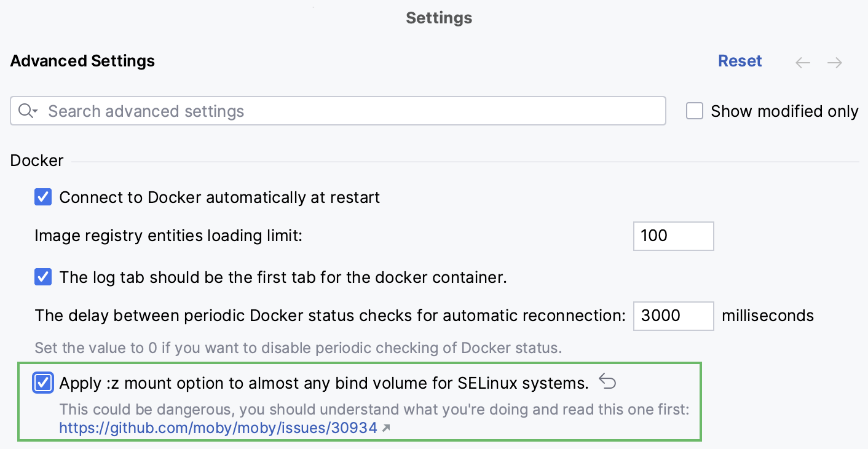Image resolution: width=868 pixels, height=449 pixels.
Task: Select the 3000 status check delay field
Action: (673, 316)
